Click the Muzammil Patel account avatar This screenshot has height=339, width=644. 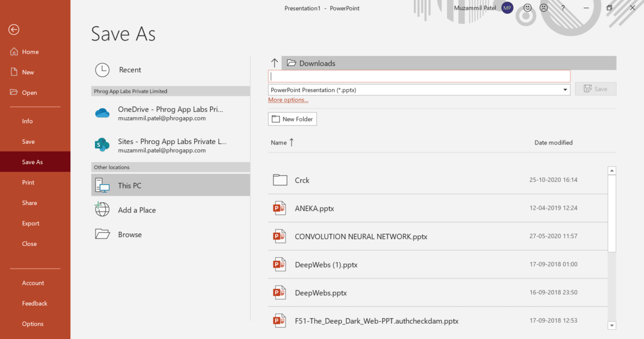tap(506, 8)
